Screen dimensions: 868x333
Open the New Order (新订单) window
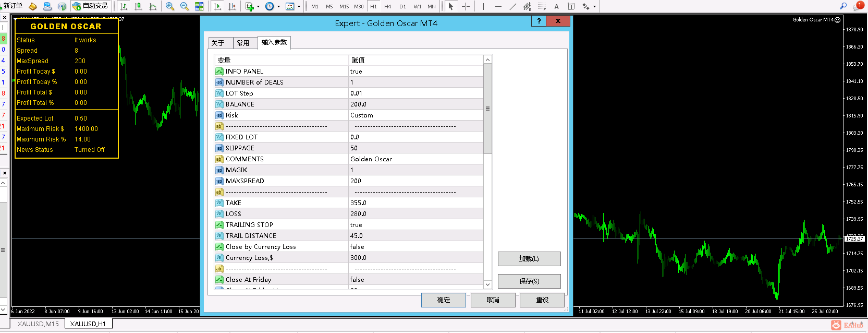point(11,6)
